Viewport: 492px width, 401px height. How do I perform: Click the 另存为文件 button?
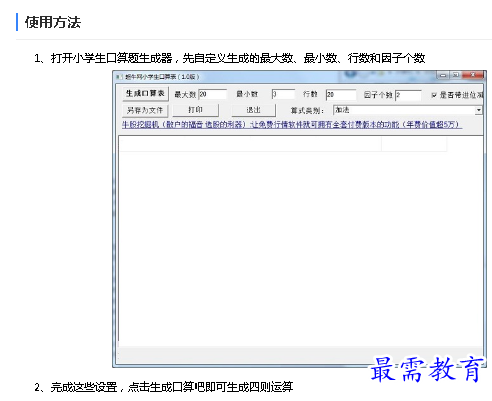[145, 110]
